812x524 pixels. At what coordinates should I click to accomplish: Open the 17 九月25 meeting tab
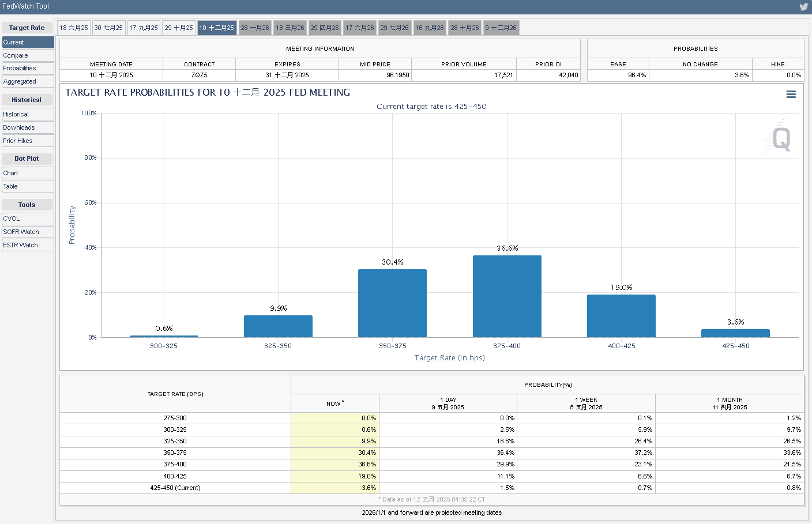click(x=144, y=28)
